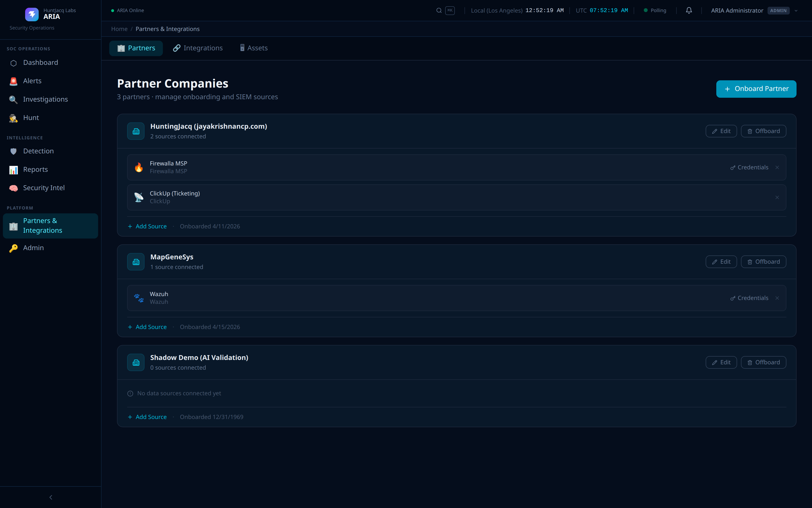Switch to the Assets tab
812x508 pixels.
[x=254, y=48]
